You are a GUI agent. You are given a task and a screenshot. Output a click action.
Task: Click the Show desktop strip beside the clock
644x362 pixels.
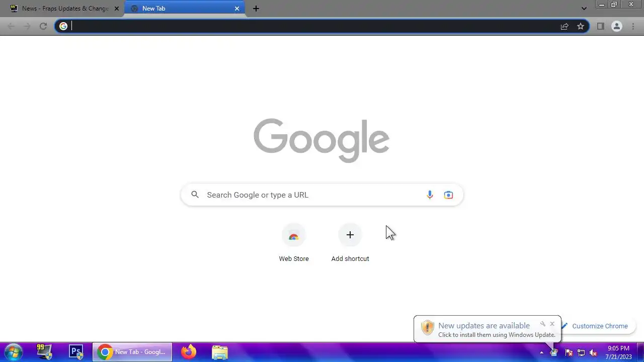[640, 352]
